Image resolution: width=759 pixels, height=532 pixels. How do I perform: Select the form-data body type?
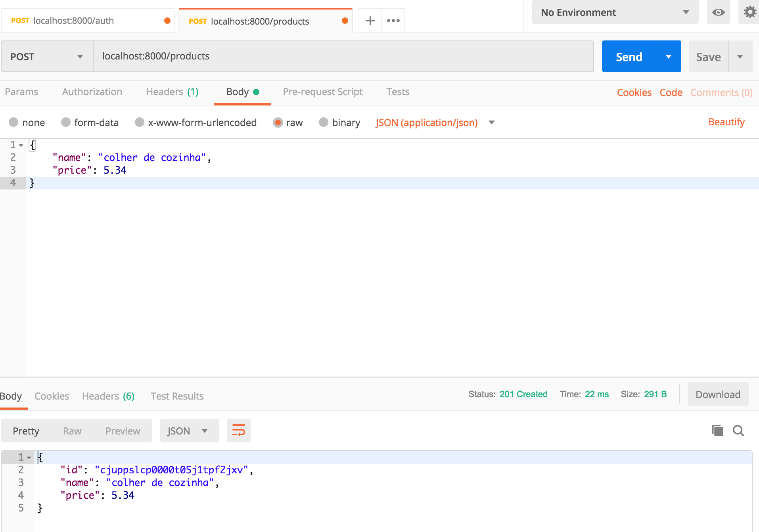click(65, 122)
